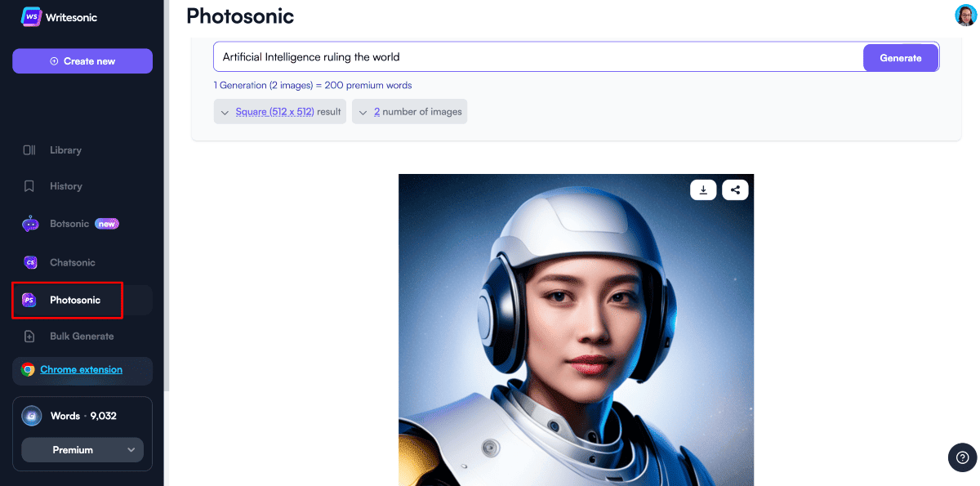Viewport: 980px width, 486px height.
Task: Go to History in the sidebar
Action: pos(65,186)
